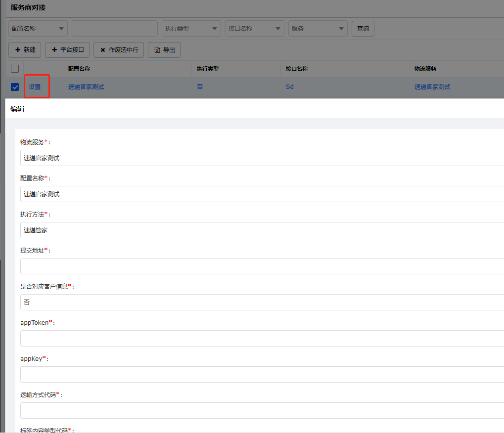This screenshot has width=504, height=433.
Task: Focus the empty 提交地址 field
Action: [x=262, y=266]
